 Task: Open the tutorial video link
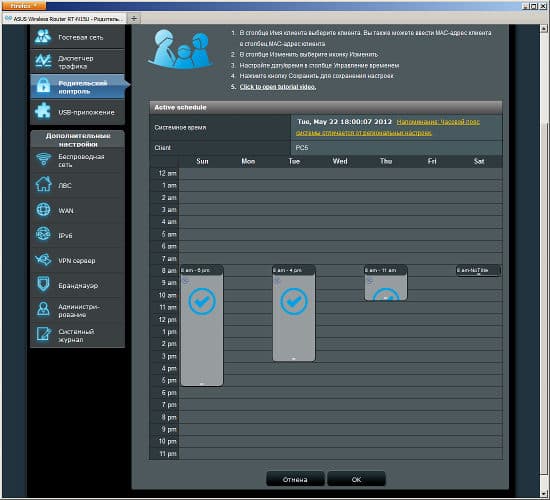pos(278,87)
